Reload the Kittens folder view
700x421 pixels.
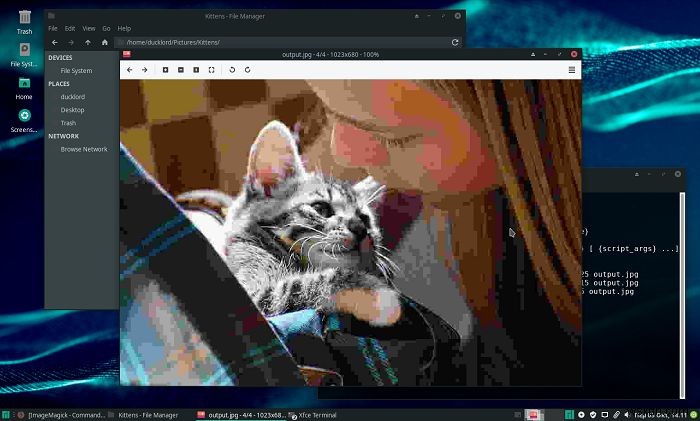click(455, 42)
